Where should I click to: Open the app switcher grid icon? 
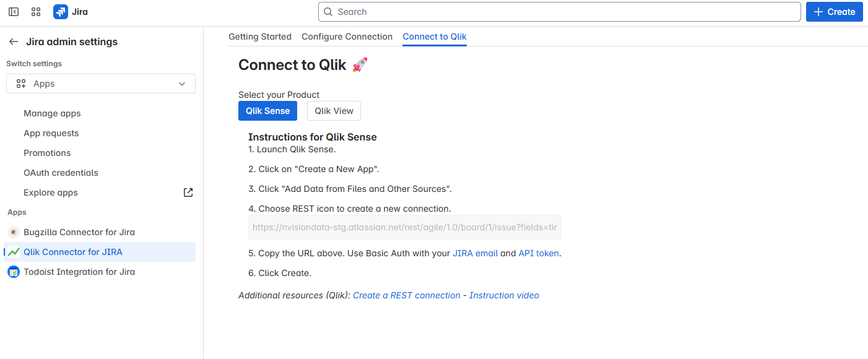(x=36, y=12)
